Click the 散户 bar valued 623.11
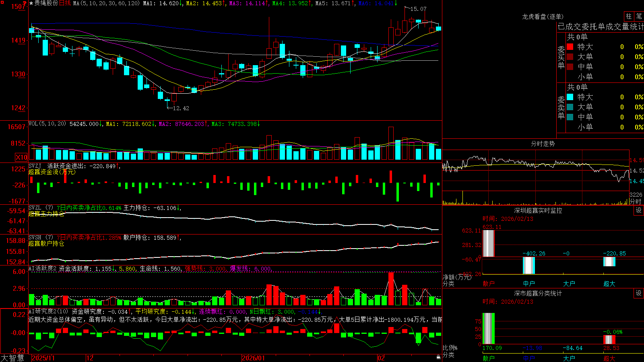The width and height of the screenshot is (644, 362). tap(489, 243)
